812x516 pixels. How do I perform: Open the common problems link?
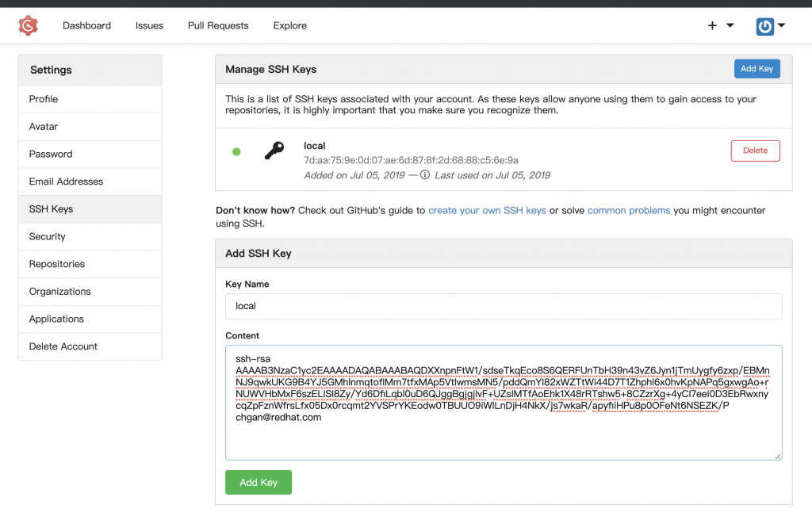point(629,211)
